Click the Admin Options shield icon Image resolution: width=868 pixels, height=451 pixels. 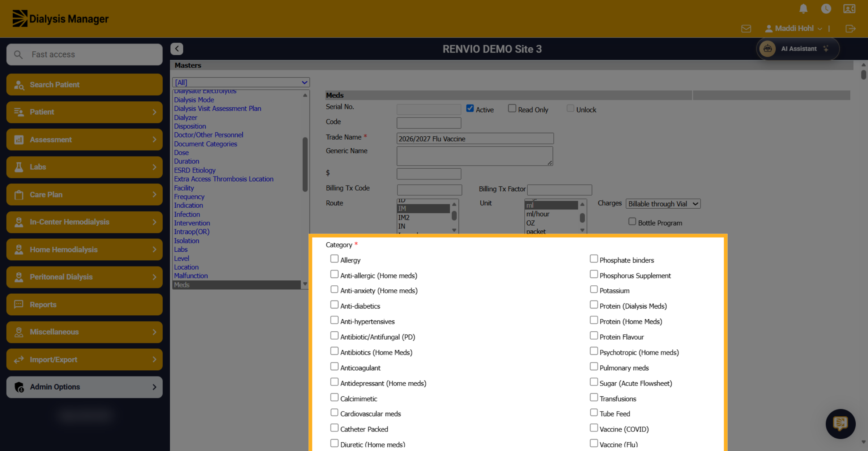tap(19, 387)
